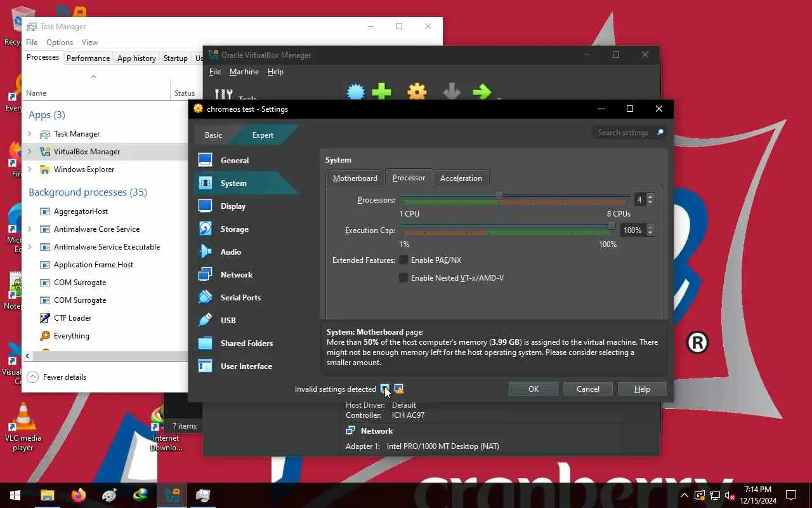The height and width of the screenshot is (508, 812).
Task: Increase the Processors count with up arrow
Action: [650, 197]
